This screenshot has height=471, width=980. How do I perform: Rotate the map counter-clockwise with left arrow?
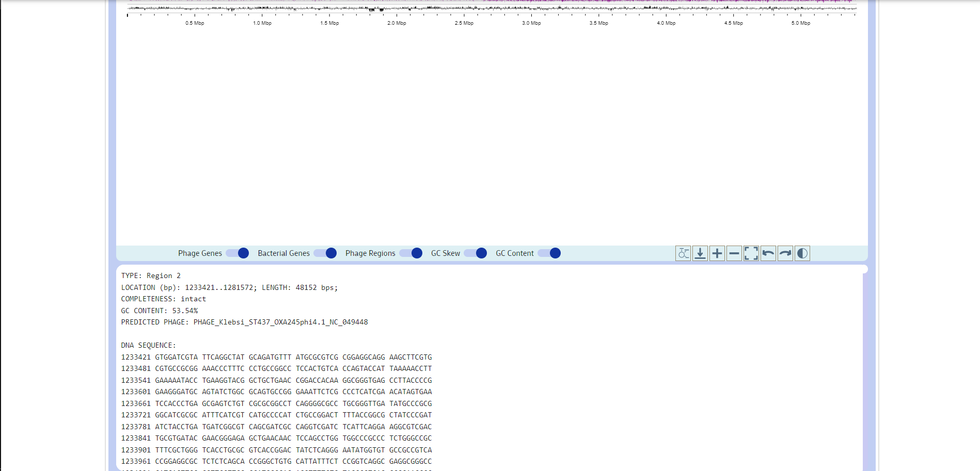768,253
